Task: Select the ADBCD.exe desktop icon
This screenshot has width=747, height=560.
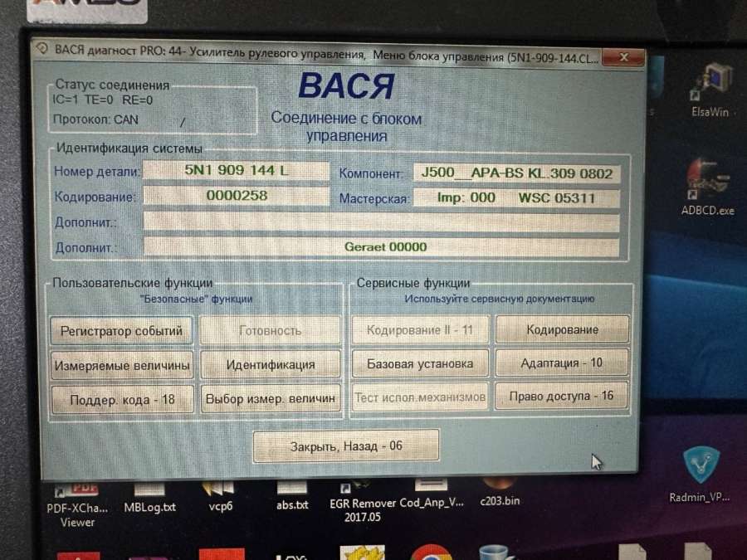Action: click(x=708, y=187)
